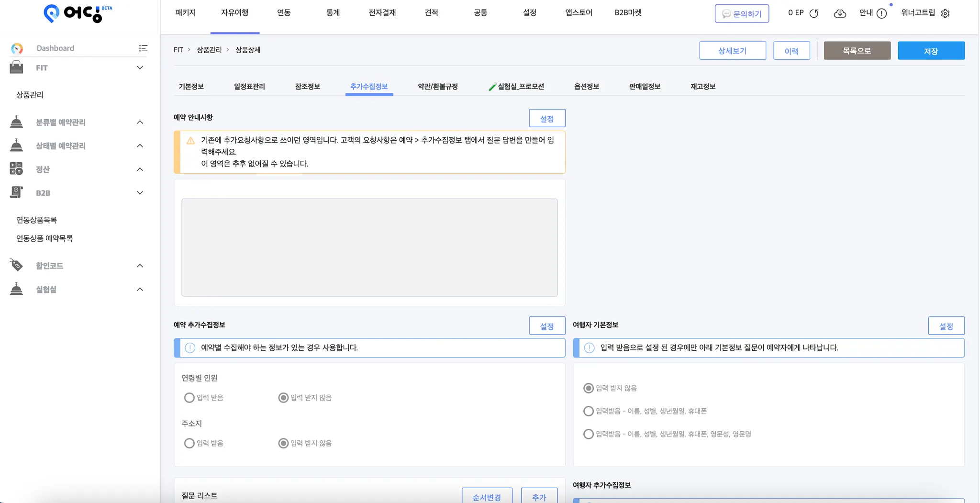Select 입력 받지 않음 under 여행자 기본정보

point(589,388)
